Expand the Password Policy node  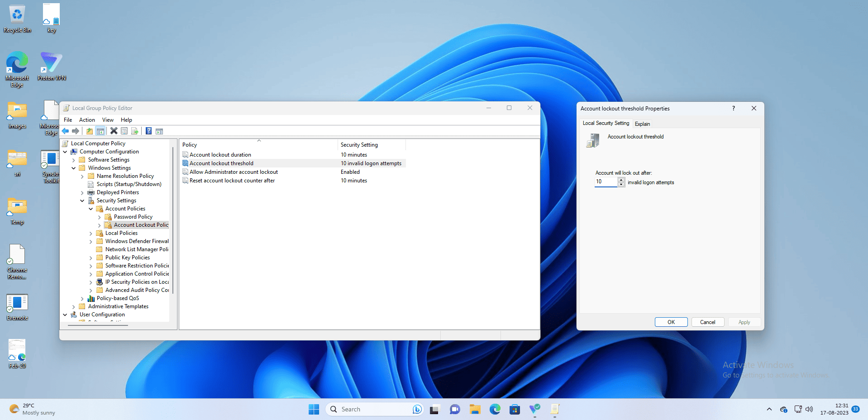point(100,217)
